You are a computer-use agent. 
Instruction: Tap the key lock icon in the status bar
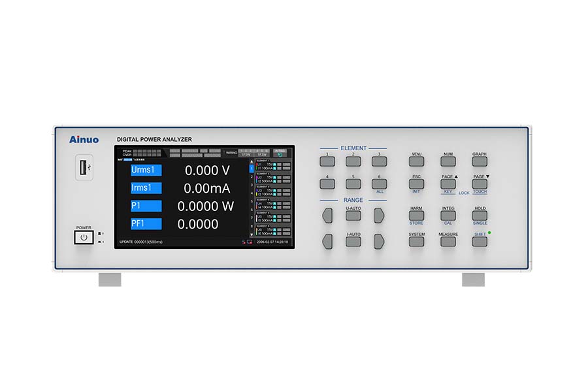pyautogui.click(x=243, y=242)
